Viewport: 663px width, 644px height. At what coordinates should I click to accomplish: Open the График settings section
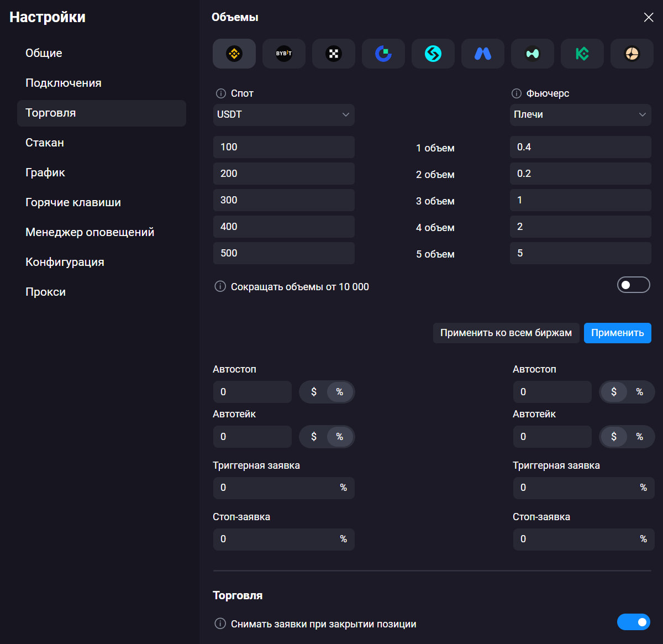(x=102, y=172)
